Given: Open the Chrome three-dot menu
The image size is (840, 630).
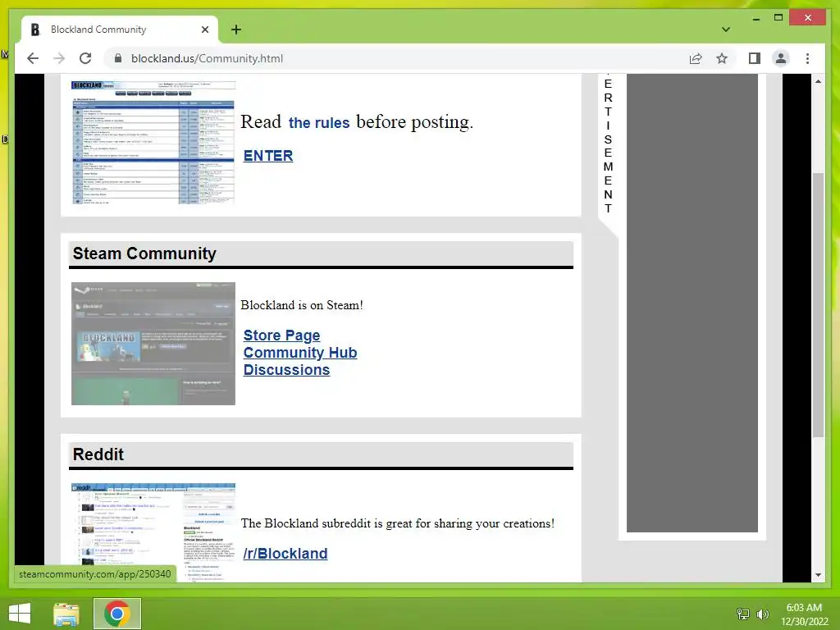Looking at the screenshot, I should [807, 58].
